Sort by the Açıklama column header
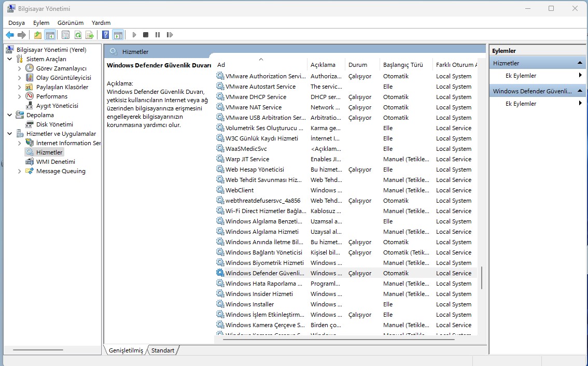This screenshot has height=366, width=588. pos(326,64)
